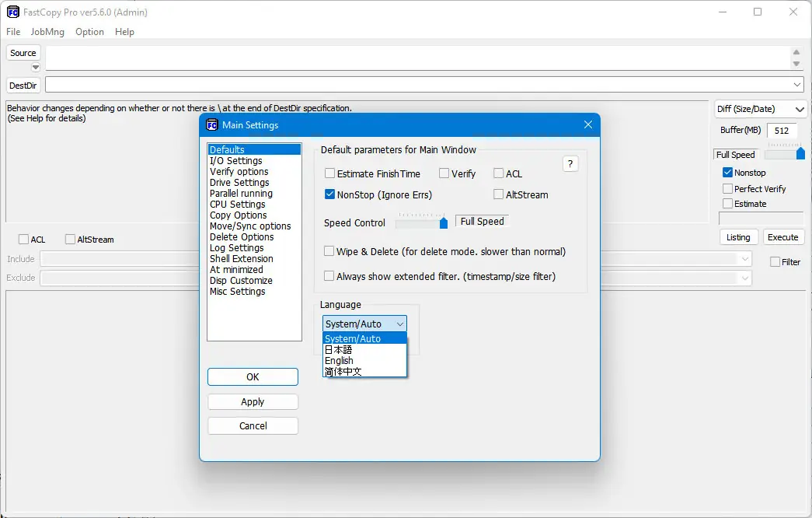Close the Main Settings dialog
Viewport: 812px width, 518px height.
point(587,124)
